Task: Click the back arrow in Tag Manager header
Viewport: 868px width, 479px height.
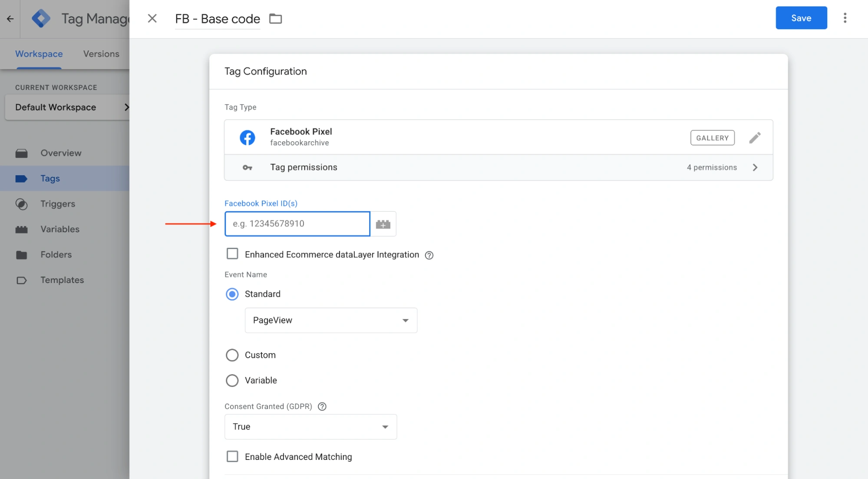Action: pyautogui.click(x=10, y=19)
